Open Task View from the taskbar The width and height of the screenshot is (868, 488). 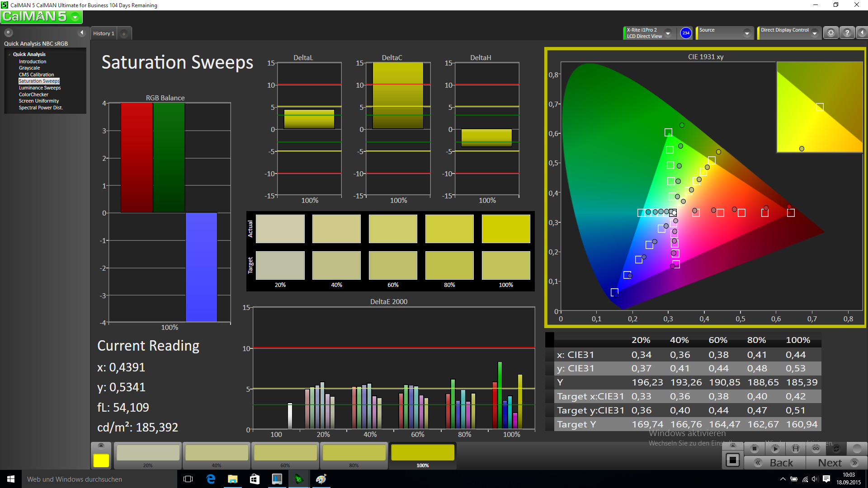pyautogui.click(x=188, y=479)
